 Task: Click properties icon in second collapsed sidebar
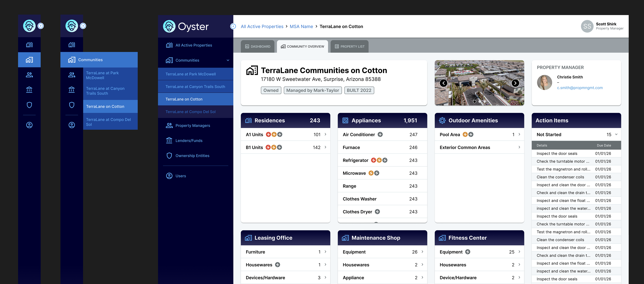(x=72, y=45)
